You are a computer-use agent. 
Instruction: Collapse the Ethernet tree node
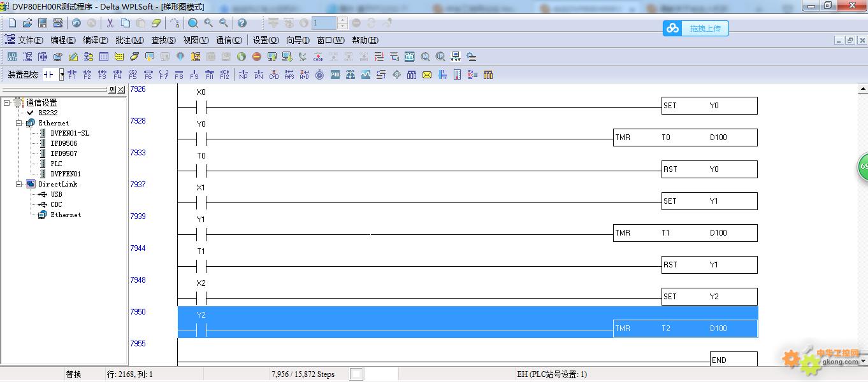(19, 123)
